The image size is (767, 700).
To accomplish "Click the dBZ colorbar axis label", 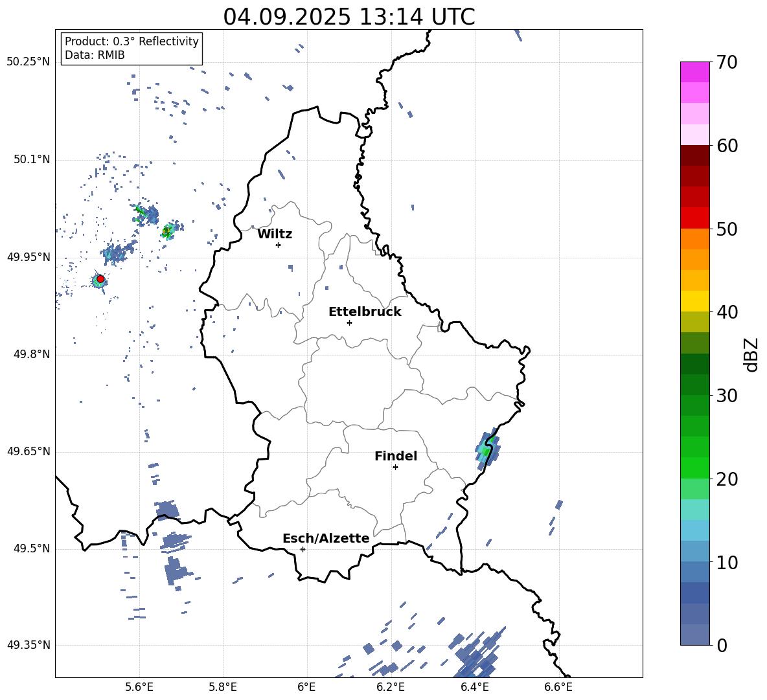I will [752, 355].
